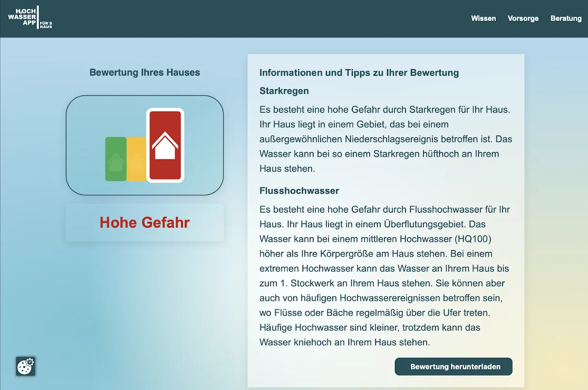The height and width of the screenshot is (390, 588).
Task: Open the Wissen menu item
Action: coord(484,19)
